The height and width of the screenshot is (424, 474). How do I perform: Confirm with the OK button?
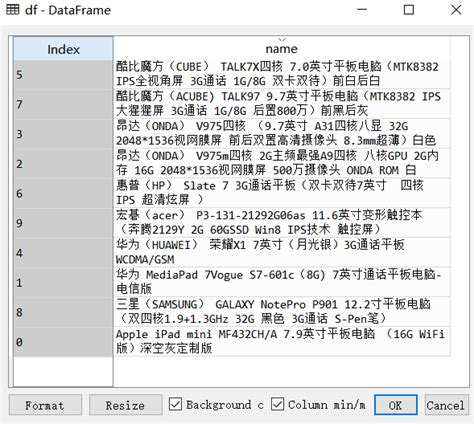(x=396, y=405)
